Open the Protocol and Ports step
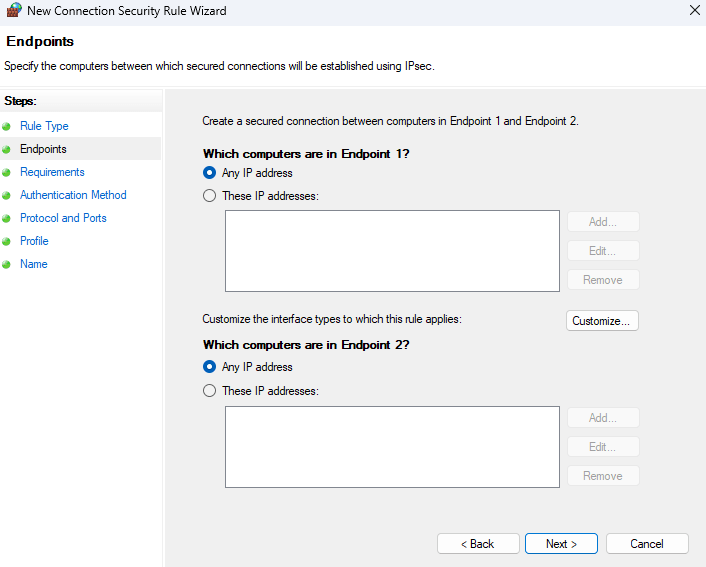 point(63,218)
